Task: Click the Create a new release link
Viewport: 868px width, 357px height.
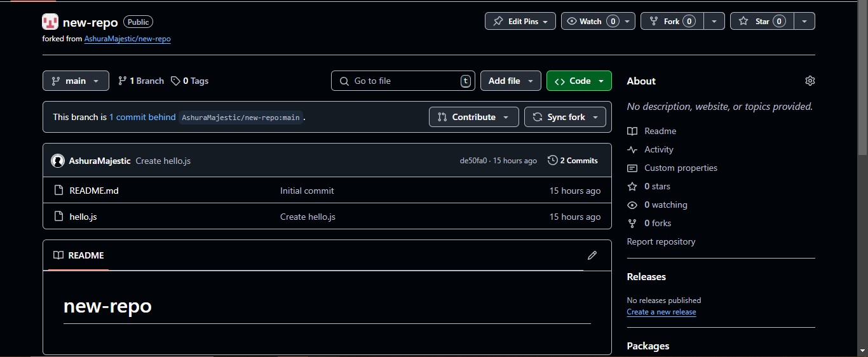Action: click(661, 312)
